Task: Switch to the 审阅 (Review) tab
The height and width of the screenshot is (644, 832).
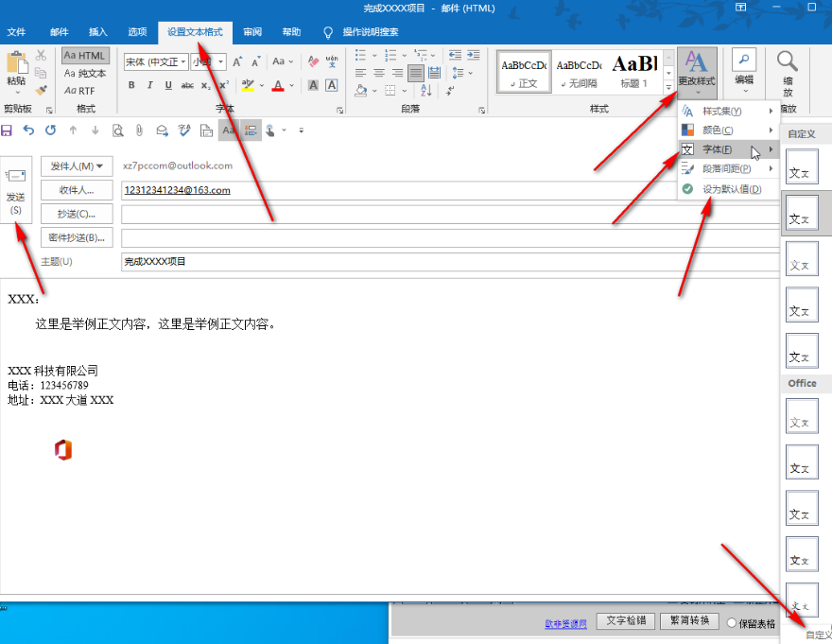Action: click(x=252, y=32)
